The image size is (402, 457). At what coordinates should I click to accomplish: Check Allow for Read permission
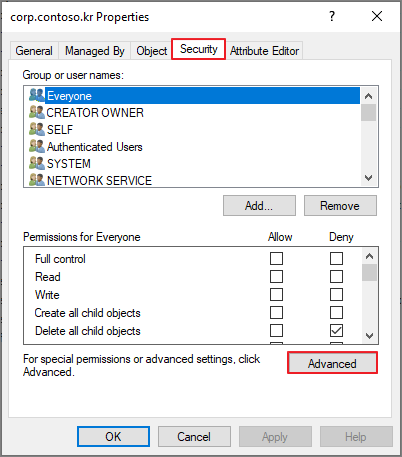click(276, 276)
